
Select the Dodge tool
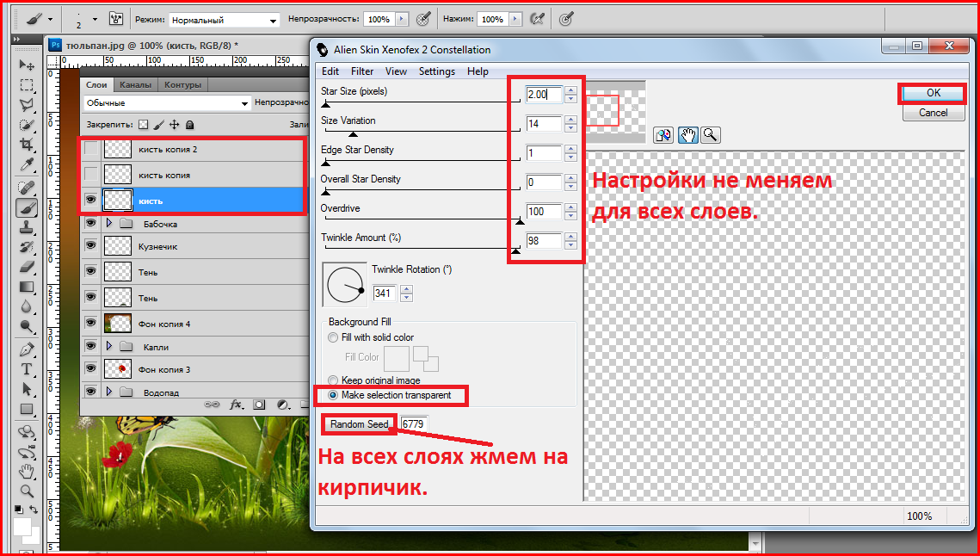[x=27, y=326]
